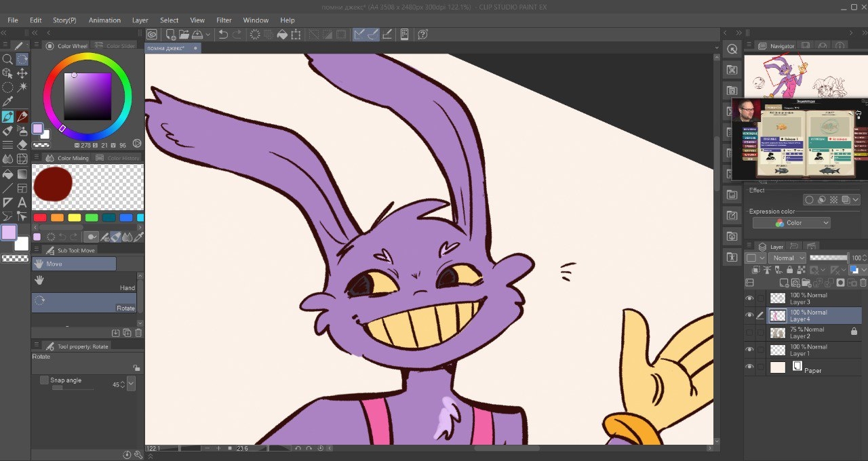This screenshot has width=868, height=461.
Task: Click the Undo arrow in the command bar
Action: click(x=222, y=35)
